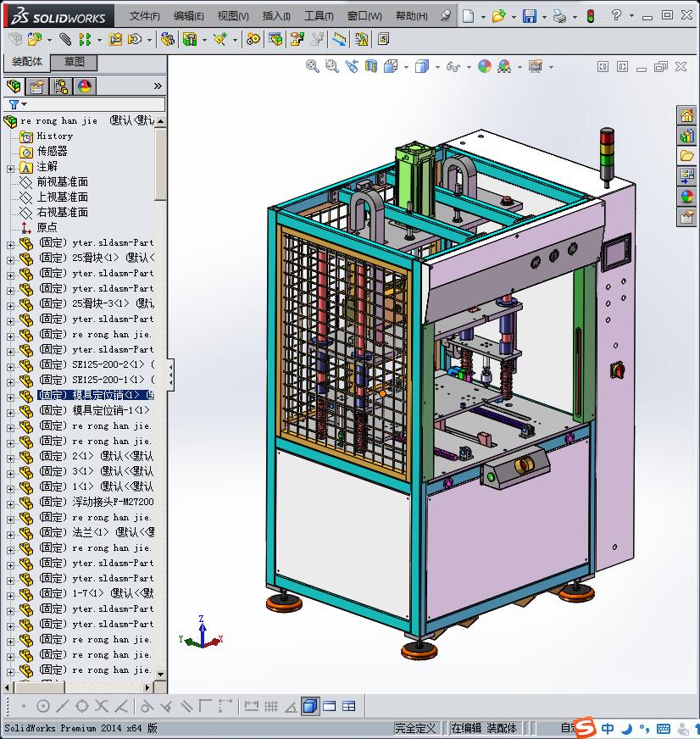Screen dimensions: 700x739
Task: Open the FeatureManager design tree tab icon
Action: (x=14, y=86)
